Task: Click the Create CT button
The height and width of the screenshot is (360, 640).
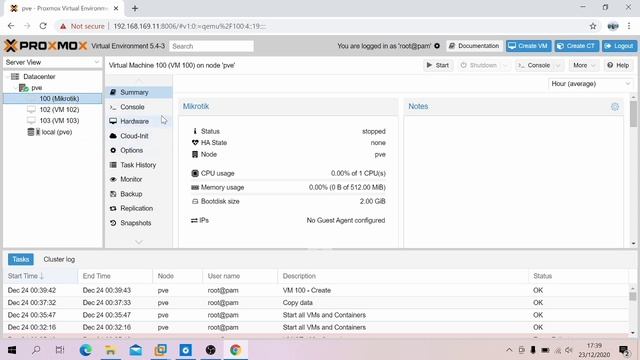Action: click(576, 46)
